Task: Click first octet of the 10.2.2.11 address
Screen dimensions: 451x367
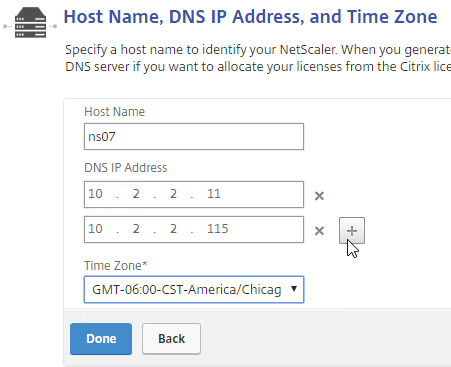Action: coord(95,194)
